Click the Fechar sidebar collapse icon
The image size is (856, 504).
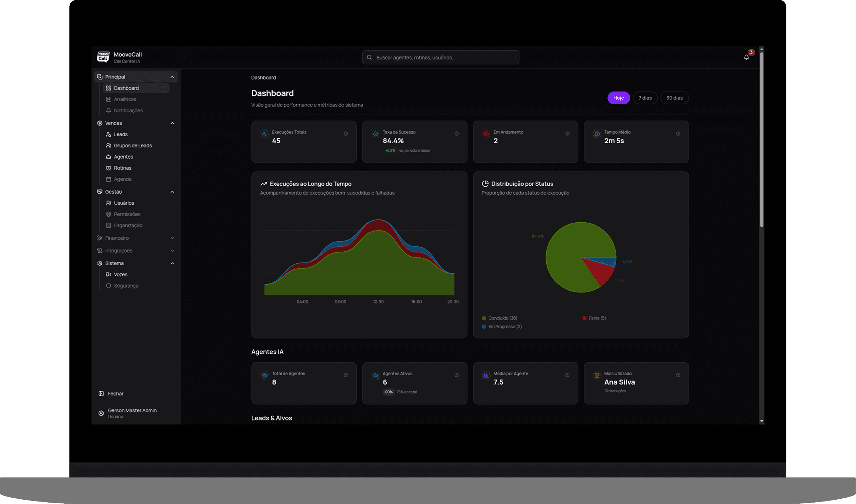pos(101,393)
